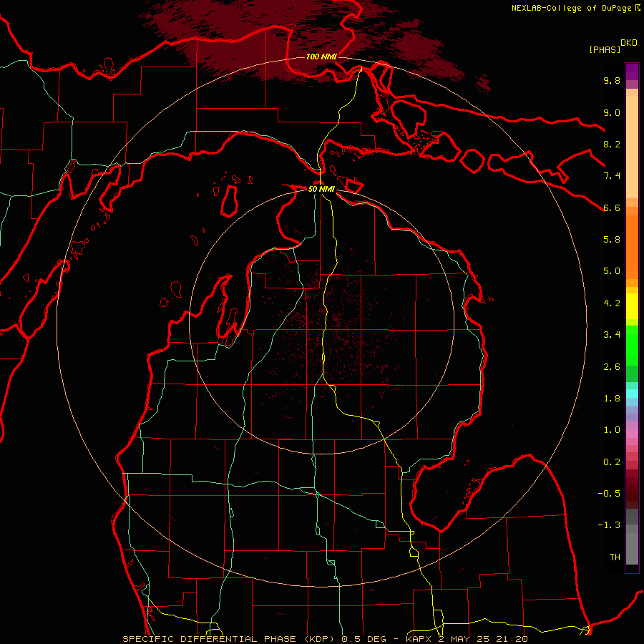Select the 7.4 value on the scale
This screenshot has height=644, width=644.
coord(612,176)
